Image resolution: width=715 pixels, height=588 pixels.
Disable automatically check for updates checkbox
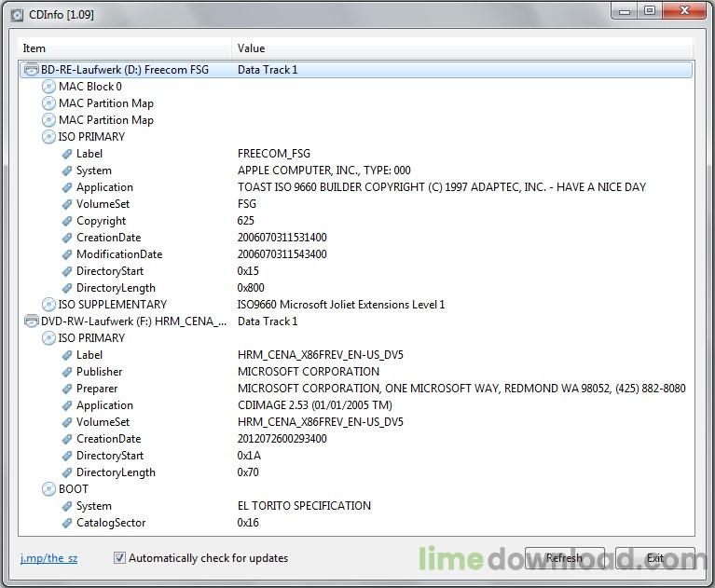(x=119, y=558)
